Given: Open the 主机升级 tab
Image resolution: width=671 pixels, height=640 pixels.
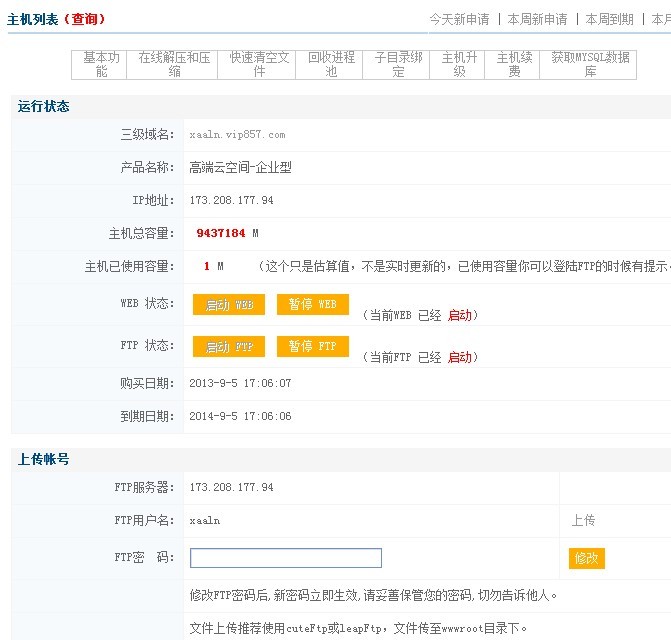Looking at the screenshot, I should point(460,64).
